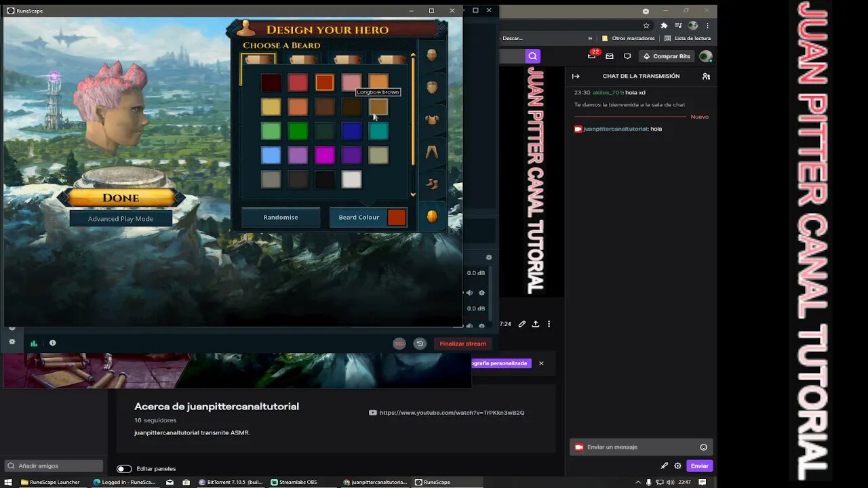Open Chrome media control icon
The height and width of the screenshot is (488, 868).
(678, 25)
